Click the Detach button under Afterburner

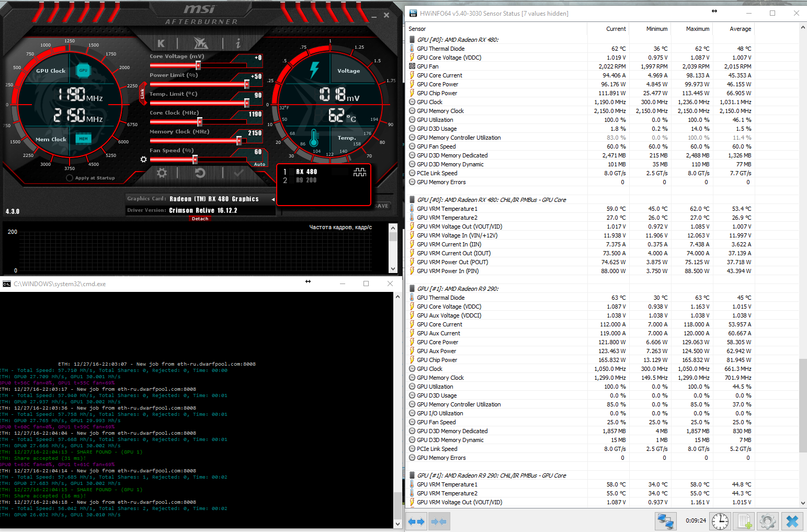pos(200,219)
